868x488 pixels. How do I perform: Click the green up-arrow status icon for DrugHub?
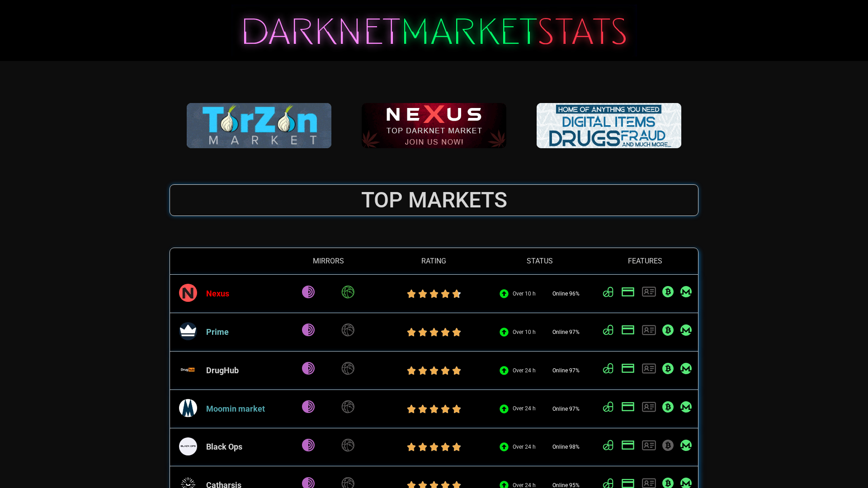504,371
